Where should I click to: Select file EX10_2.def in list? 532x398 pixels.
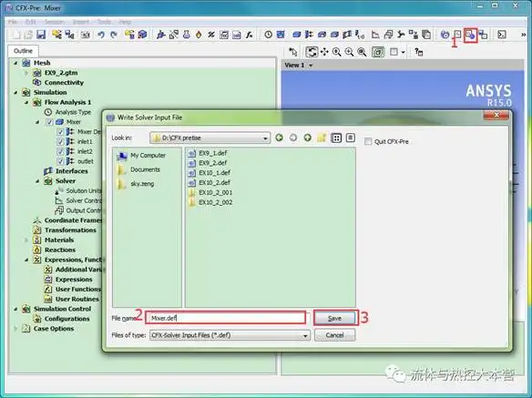(x=210, y=182)
